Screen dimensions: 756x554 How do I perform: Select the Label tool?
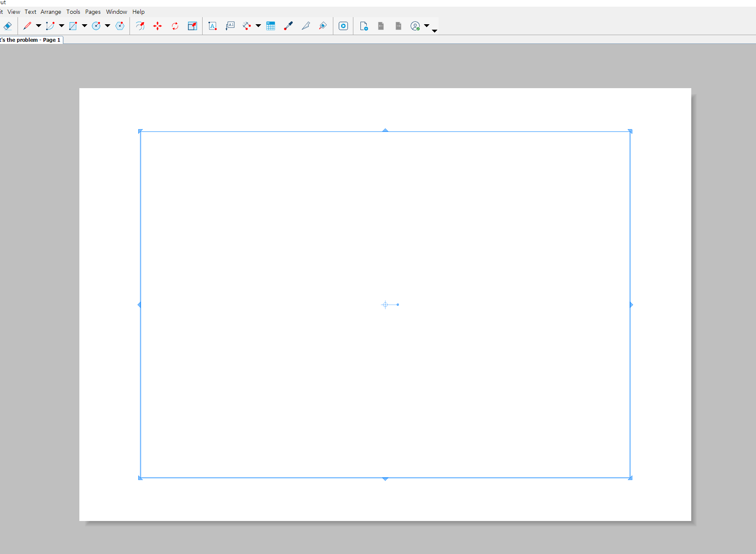(230, 26)
